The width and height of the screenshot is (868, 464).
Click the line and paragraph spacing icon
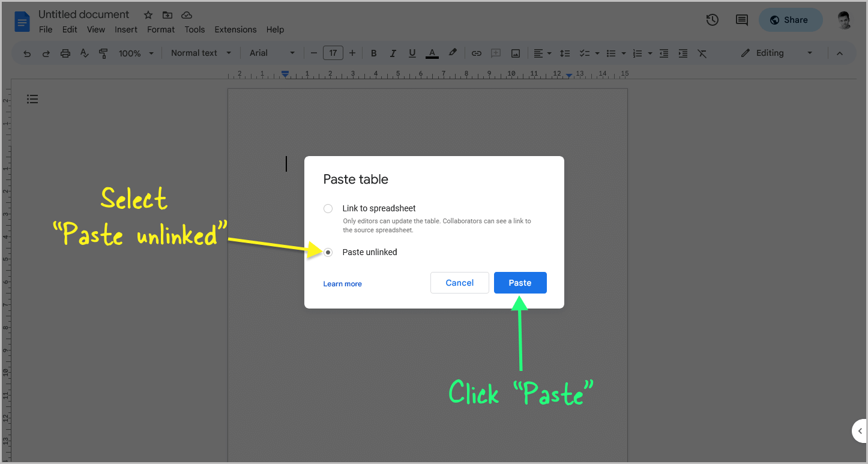564,53
